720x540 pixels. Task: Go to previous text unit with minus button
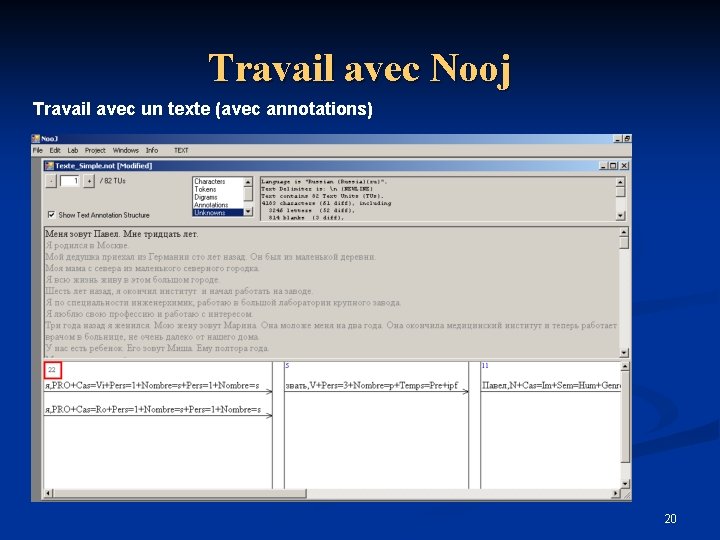click(x=51, y=181)
